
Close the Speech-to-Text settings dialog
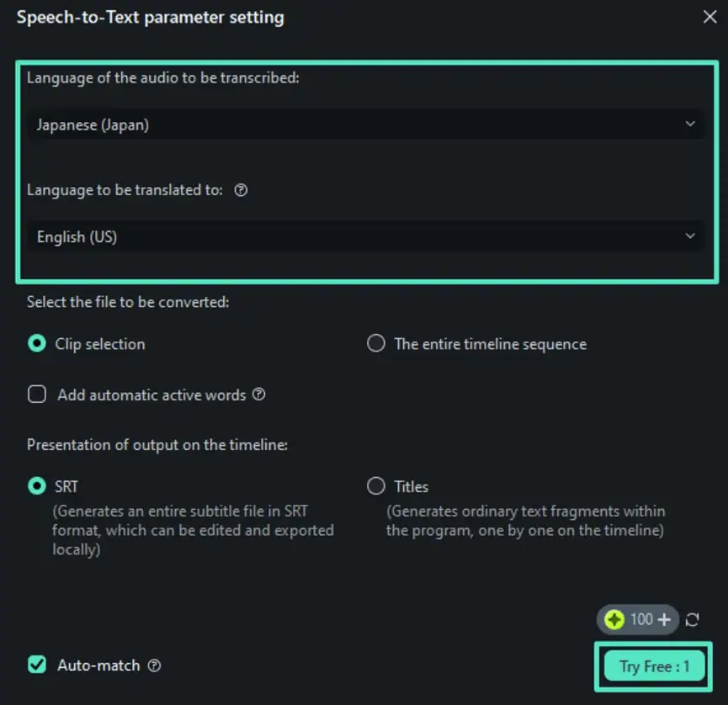709,17
